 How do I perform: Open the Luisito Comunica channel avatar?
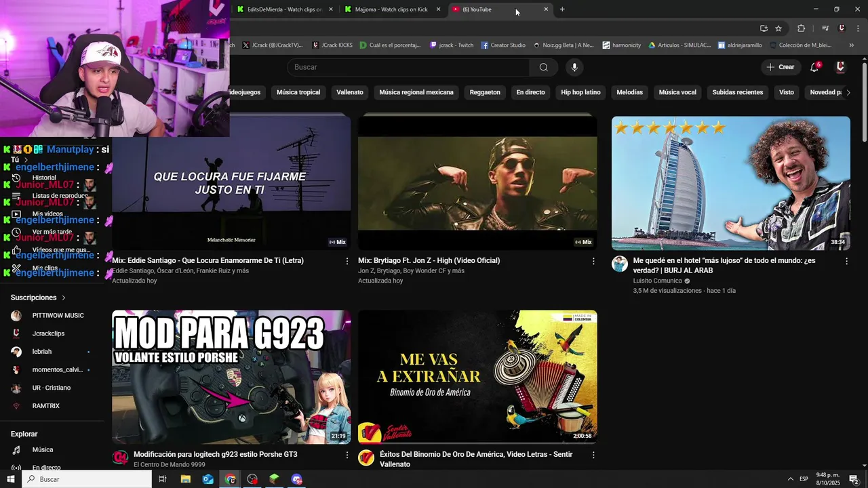620,264
